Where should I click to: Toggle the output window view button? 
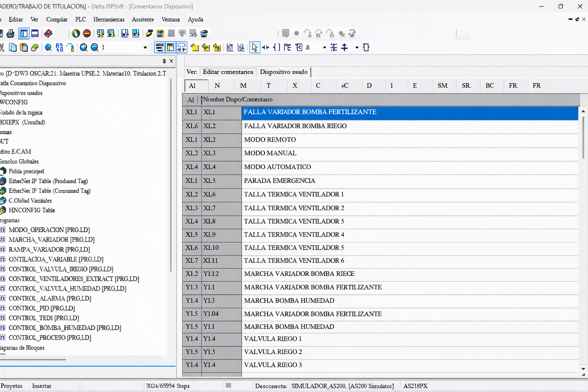click(x=35, y=34)
